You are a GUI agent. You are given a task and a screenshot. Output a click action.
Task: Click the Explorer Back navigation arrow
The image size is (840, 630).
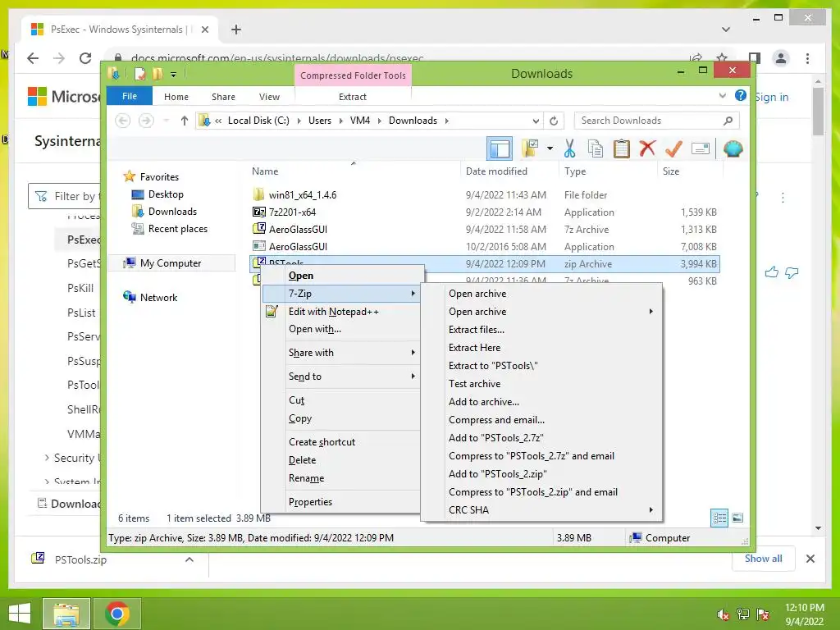point(123,121)
